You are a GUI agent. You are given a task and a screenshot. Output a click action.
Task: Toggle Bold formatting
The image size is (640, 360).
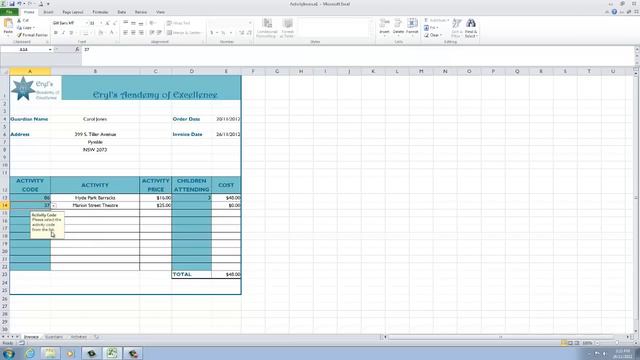56,33
